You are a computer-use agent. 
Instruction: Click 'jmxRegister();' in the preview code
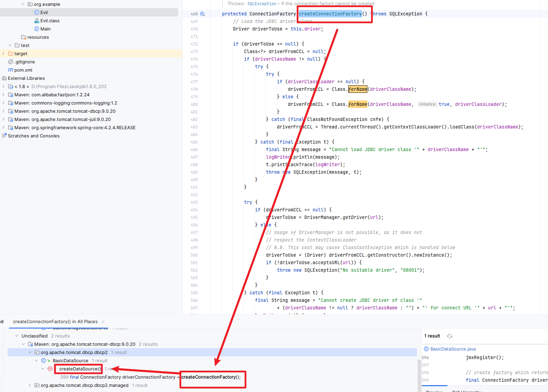485,357
